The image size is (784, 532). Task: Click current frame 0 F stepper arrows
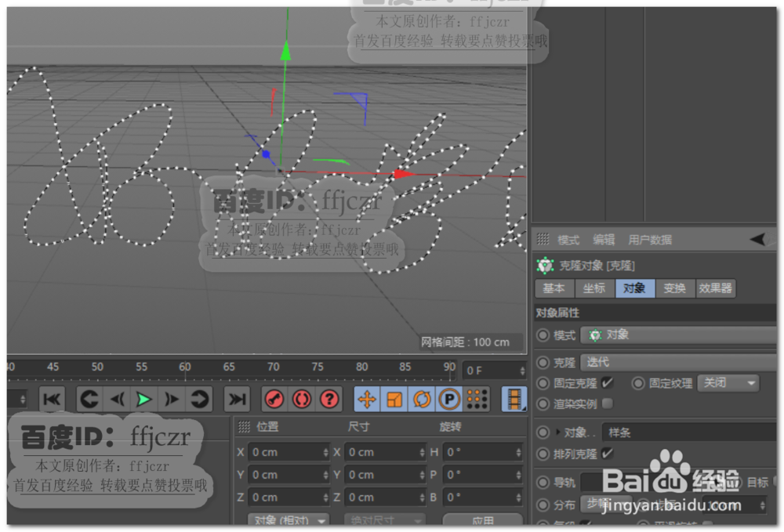point(522,371)
